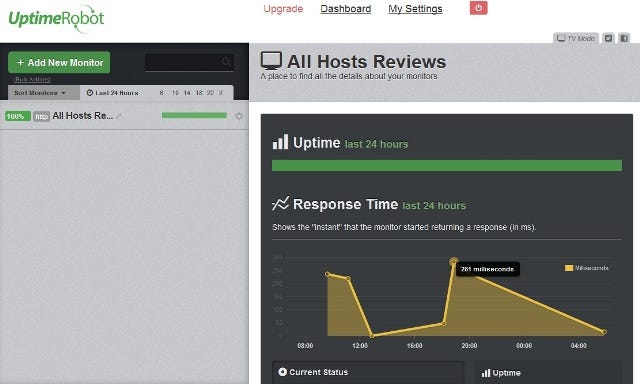Click the 08:00 axis label on graph

(305, 346)
